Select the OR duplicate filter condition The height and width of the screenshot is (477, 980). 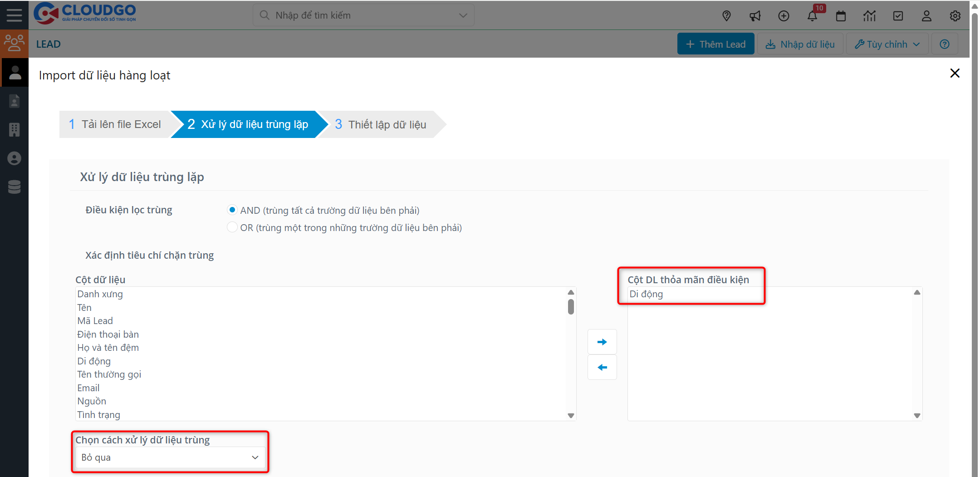click(232, 227)
